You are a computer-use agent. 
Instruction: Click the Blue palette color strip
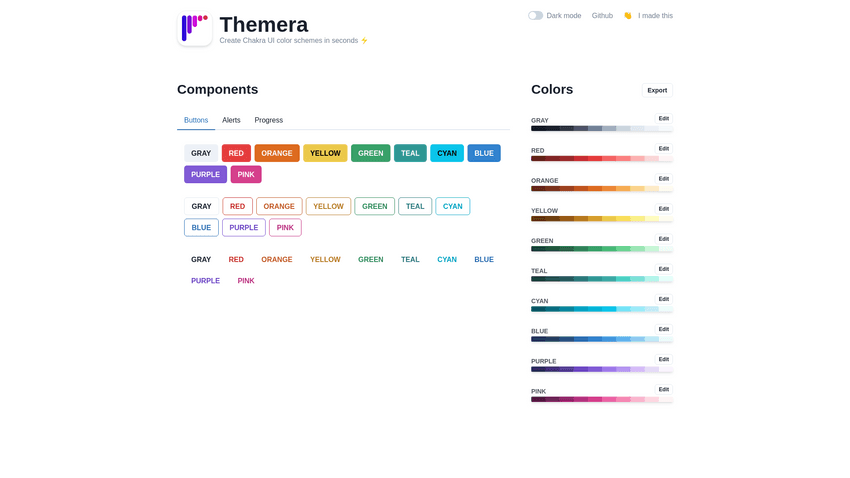point(601,339)
